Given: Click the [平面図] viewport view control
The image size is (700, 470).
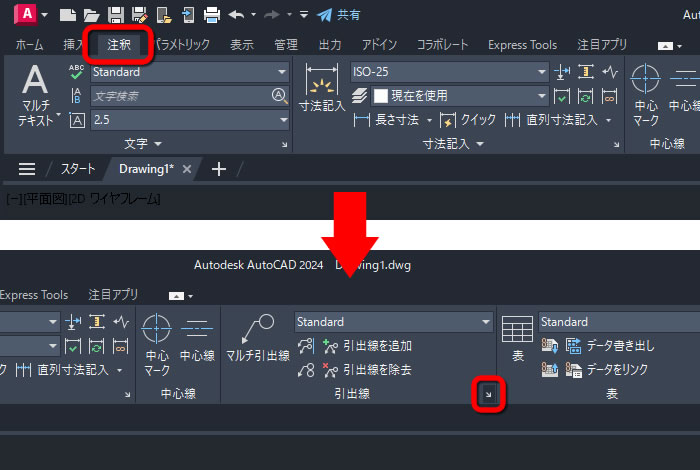Looking at the screenshot, I should coord(45,199).
